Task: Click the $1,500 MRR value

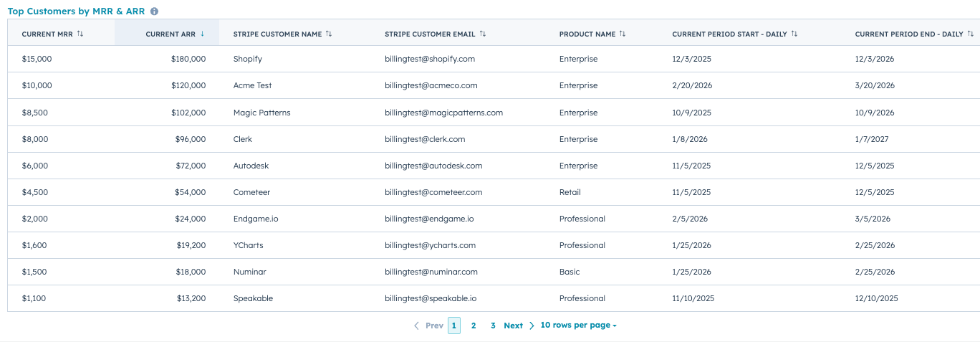Action: pos(34,272)
